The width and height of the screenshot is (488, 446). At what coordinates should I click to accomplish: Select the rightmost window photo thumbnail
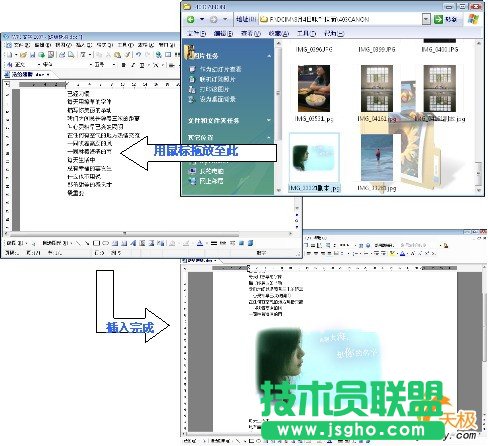point(439,88)
